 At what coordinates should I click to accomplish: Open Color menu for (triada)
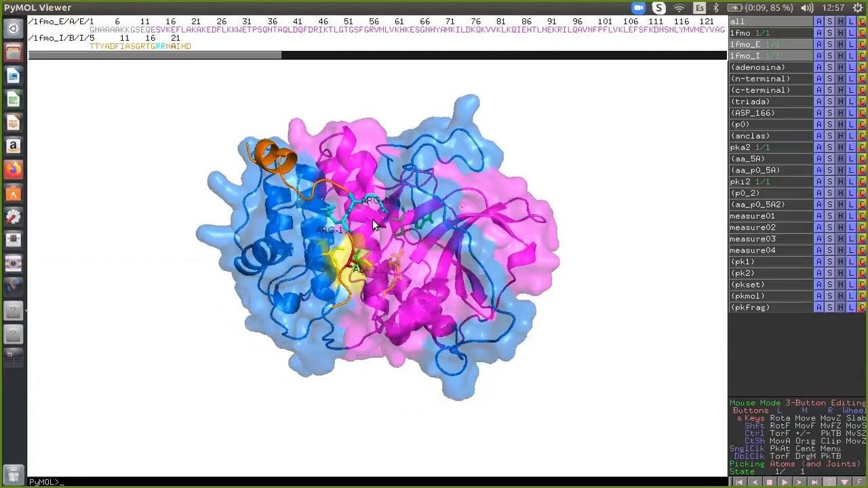(862, 102)
